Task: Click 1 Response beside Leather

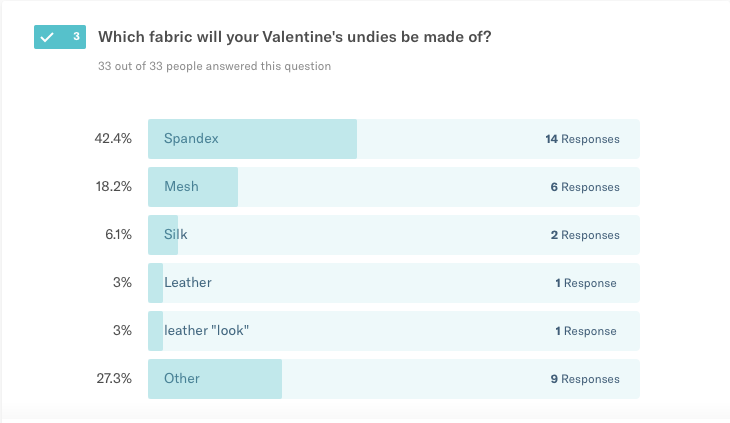Action: pyautogui.click(x=586, y=283)
